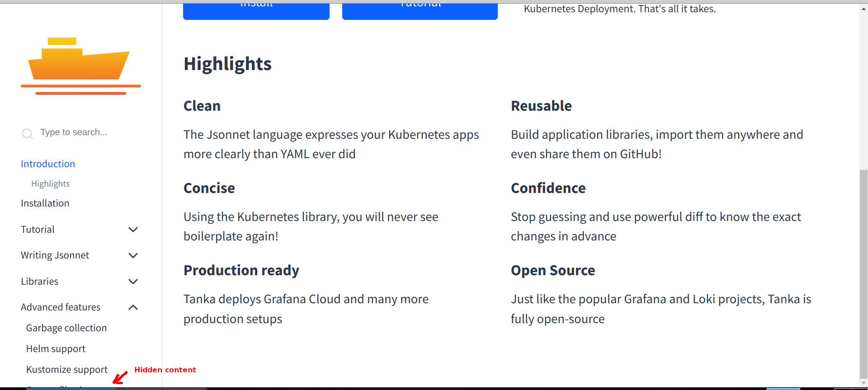Click the page vertical scrollbar thumb
This screenshot has width=868, height=390.
(863, 275)
